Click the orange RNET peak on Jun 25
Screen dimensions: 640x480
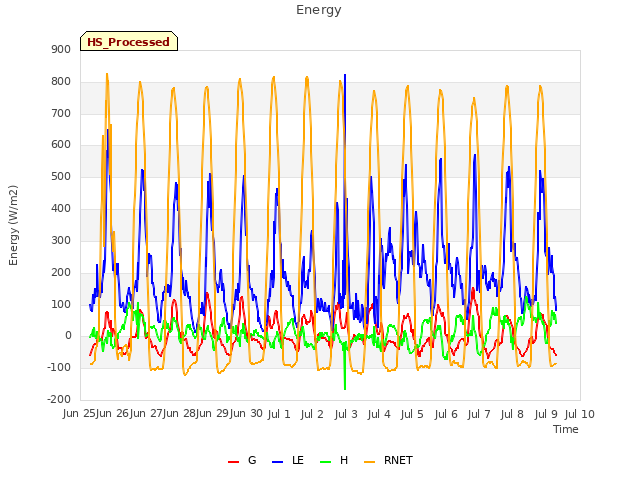[107, 74]
